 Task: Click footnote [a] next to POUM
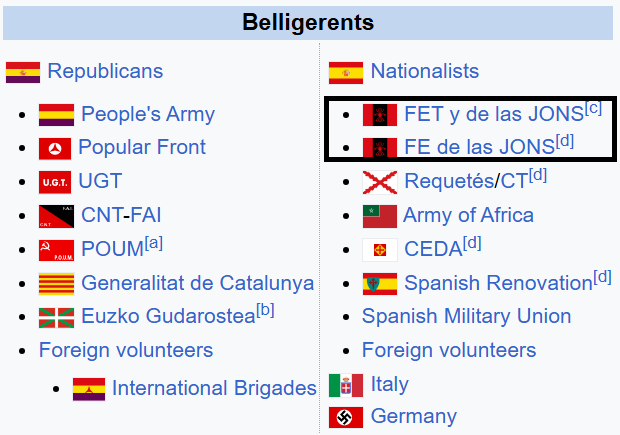[x=154, y=243]
